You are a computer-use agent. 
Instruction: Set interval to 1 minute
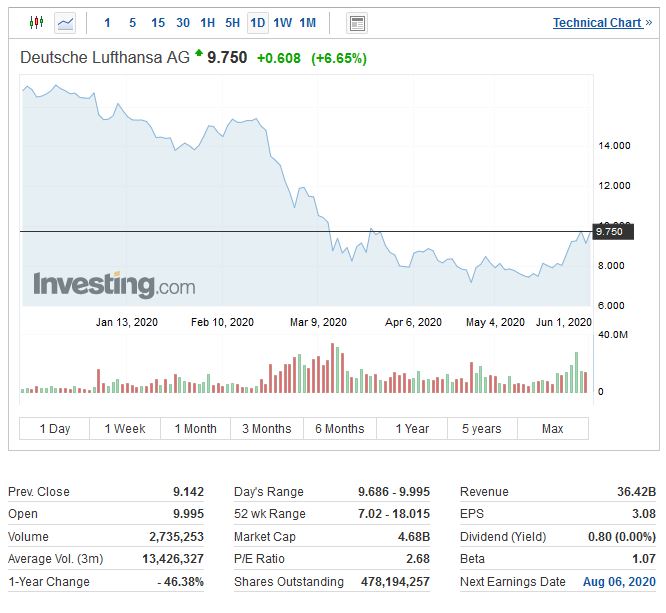[107, 23]
